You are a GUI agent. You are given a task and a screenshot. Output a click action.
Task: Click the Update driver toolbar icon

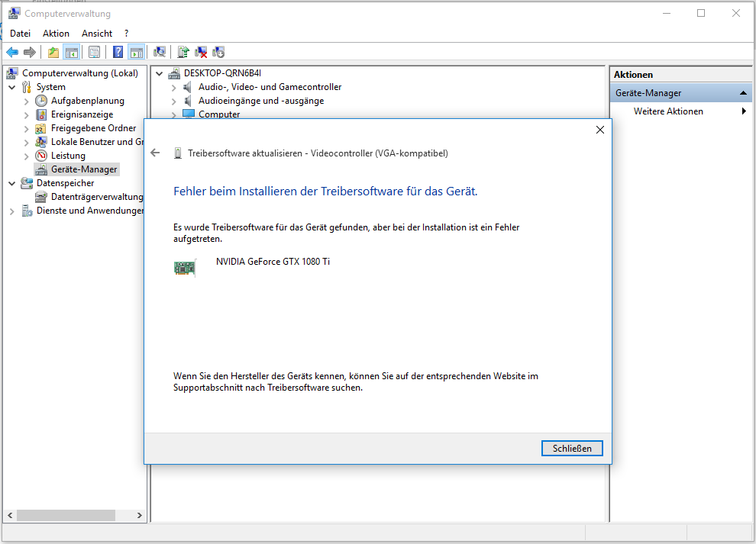183,52
